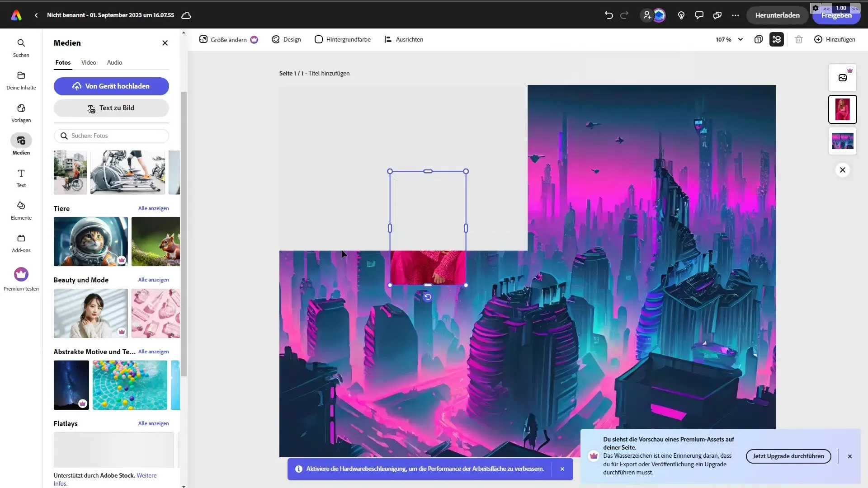
Task: Toggle the grid view button in toolbar
Action: [x=777, y=40]
